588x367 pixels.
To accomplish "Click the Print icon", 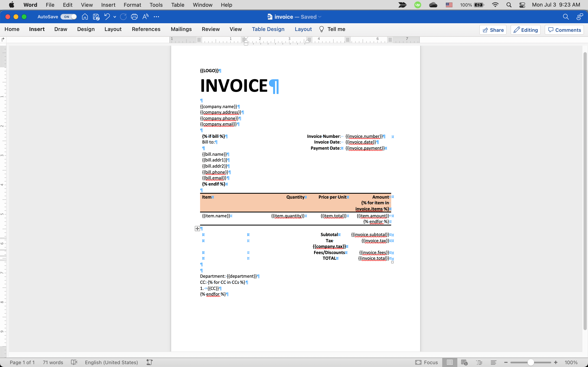I will point(134,17).
